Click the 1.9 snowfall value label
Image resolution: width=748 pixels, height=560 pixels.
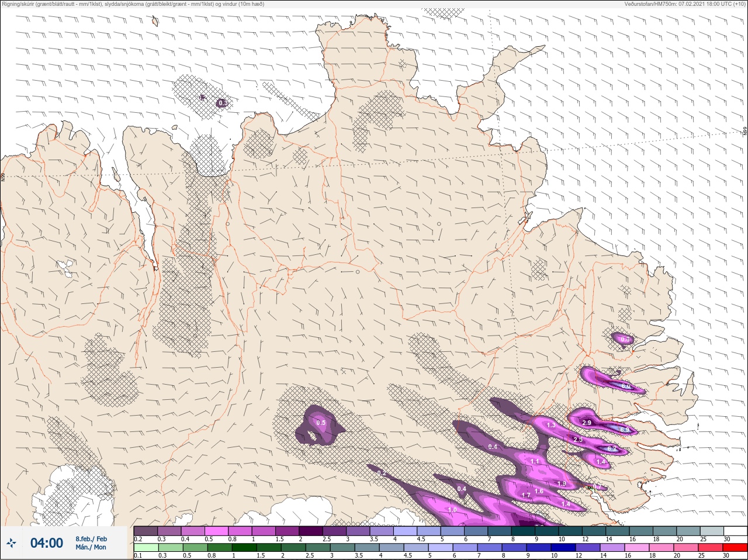(x=562, y=484)
